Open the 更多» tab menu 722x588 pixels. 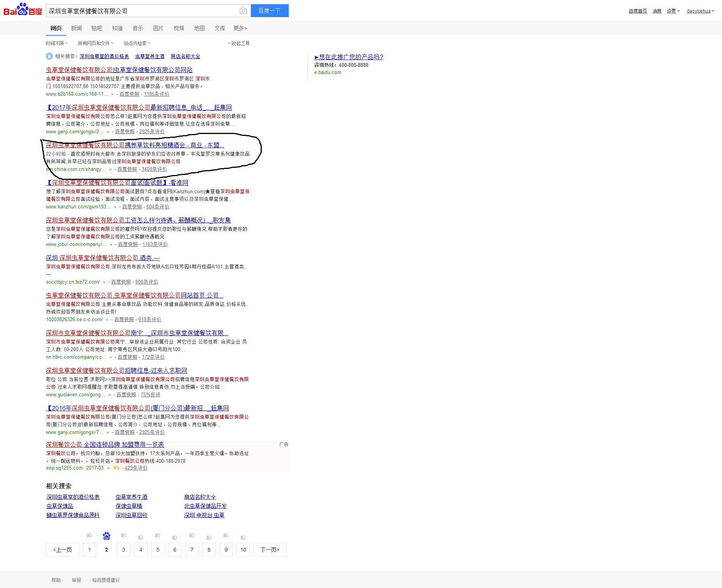pyautogui.click(x=240, y=28)
